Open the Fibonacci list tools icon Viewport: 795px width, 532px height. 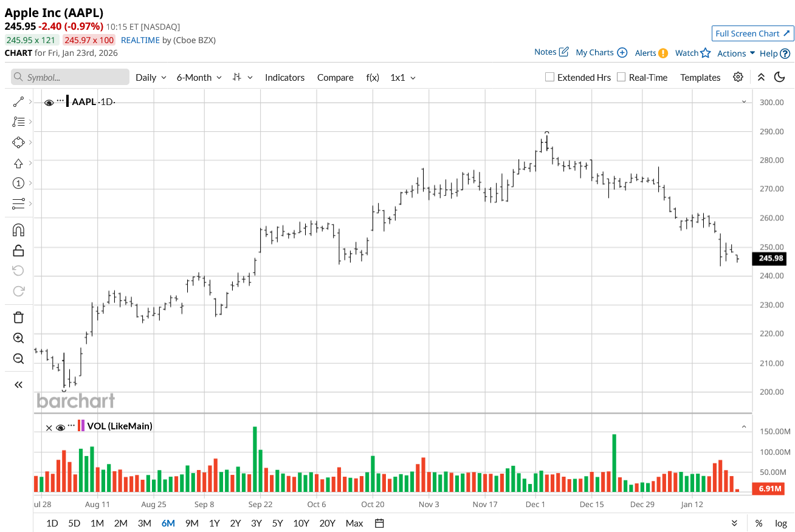pyautogui.click(x=18, y=122)
